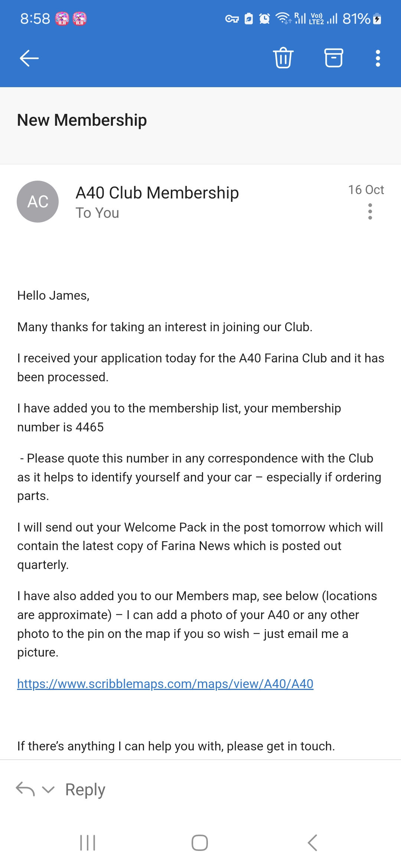Tap the reply arrow icon
Image resolution: width=401 pixels, height=868 pixels.
pos(25,789)
